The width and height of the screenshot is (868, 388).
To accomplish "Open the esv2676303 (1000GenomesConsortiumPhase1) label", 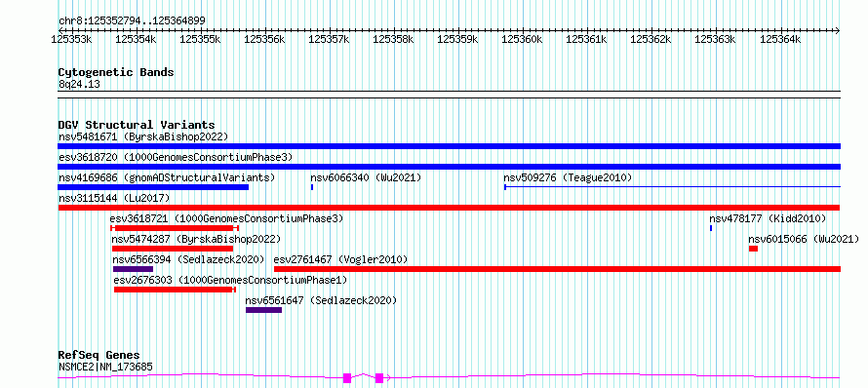I will coord(230,280).
